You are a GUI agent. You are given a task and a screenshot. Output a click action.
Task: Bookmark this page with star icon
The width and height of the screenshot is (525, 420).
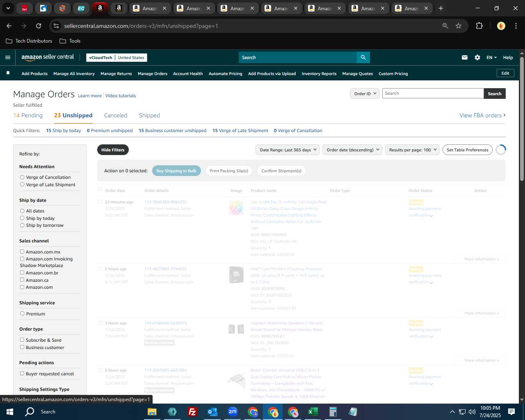coord(459,26)
